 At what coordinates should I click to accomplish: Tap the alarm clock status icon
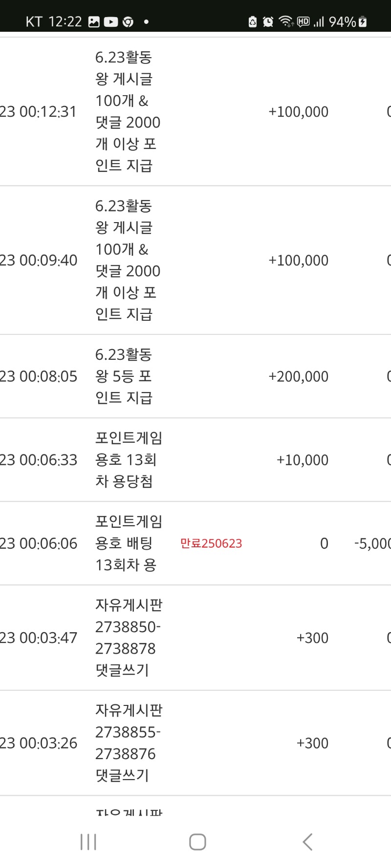(x=268, y=21)
